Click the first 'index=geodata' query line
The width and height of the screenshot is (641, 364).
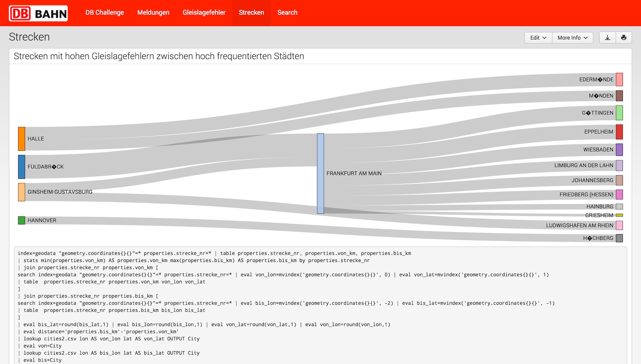tap(214, 253)
